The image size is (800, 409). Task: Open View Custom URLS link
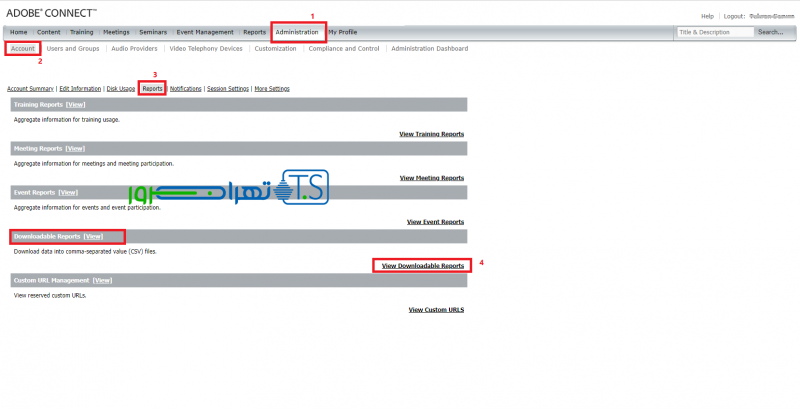pos(436,310)
